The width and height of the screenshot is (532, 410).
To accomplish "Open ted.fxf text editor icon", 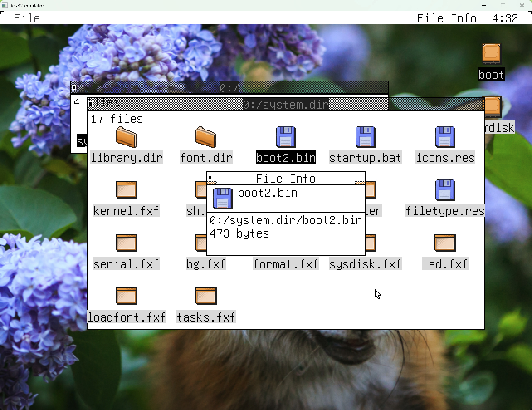I will 445,243.
